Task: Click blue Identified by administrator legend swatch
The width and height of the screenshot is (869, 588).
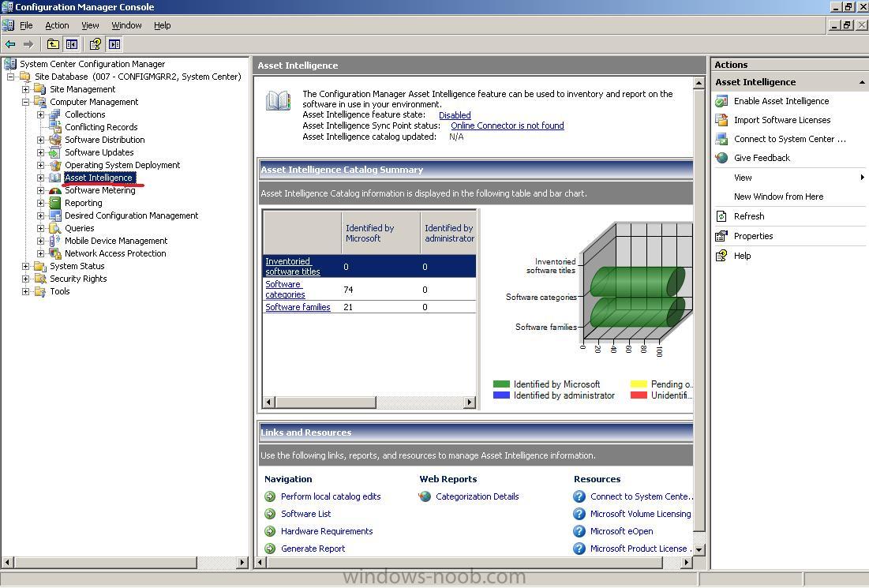Action: tap(501, 395)
